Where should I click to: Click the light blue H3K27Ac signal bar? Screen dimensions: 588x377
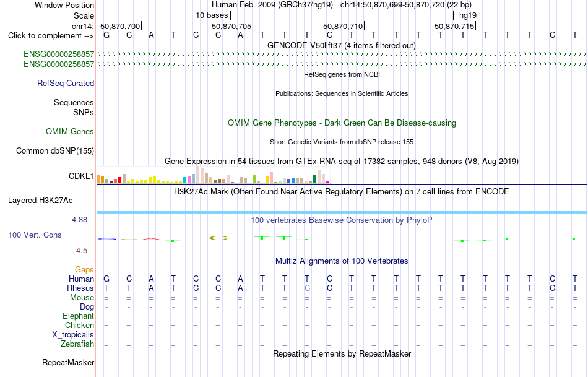342,213
